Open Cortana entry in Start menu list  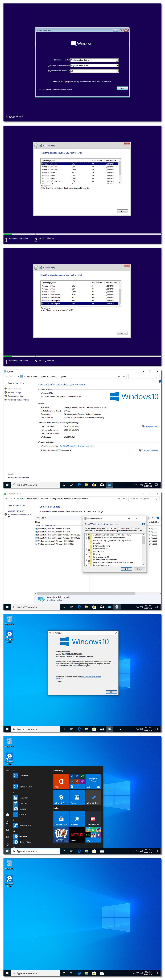click(x=22, y=814)
